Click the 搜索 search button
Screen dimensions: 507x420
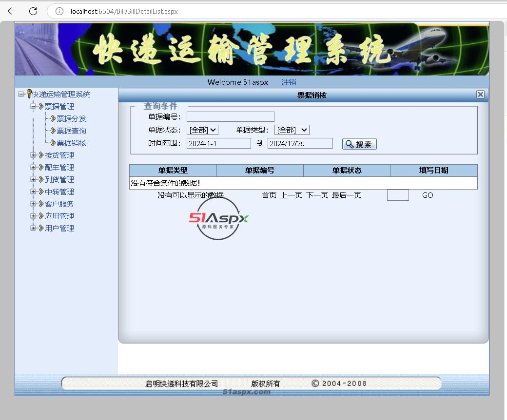pyautogui.click(x=359, y=144)
